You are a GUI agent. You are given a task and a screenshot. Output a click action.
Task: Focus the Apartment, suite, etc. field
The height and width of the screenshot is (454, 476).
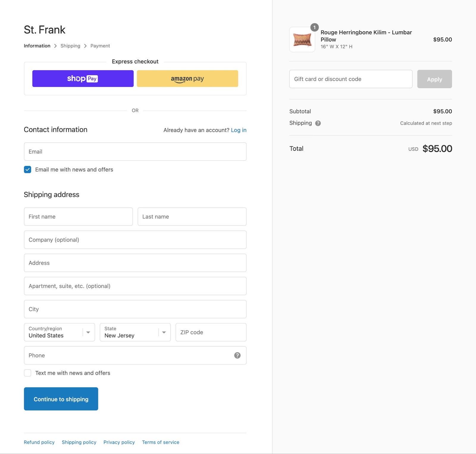[135, 286]
